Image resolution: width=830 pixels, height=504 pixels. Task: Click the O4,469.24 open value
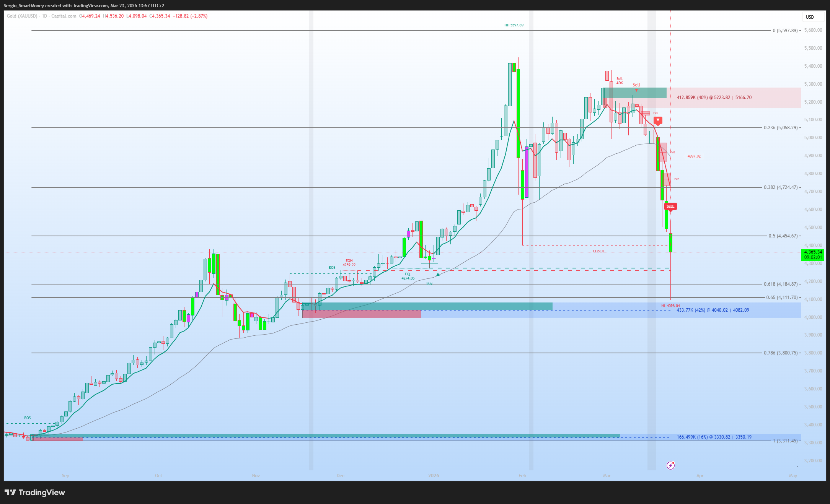[90, 16]
